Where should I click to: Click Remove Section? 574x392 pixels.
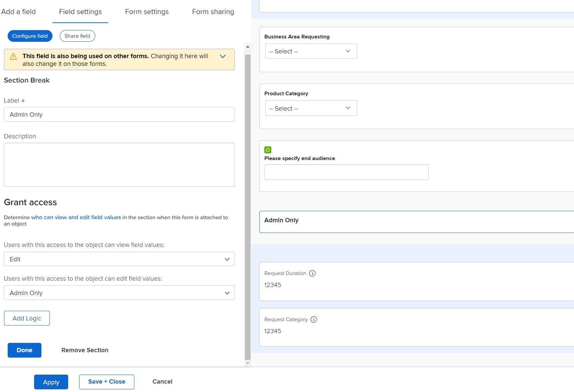point(85,350)
